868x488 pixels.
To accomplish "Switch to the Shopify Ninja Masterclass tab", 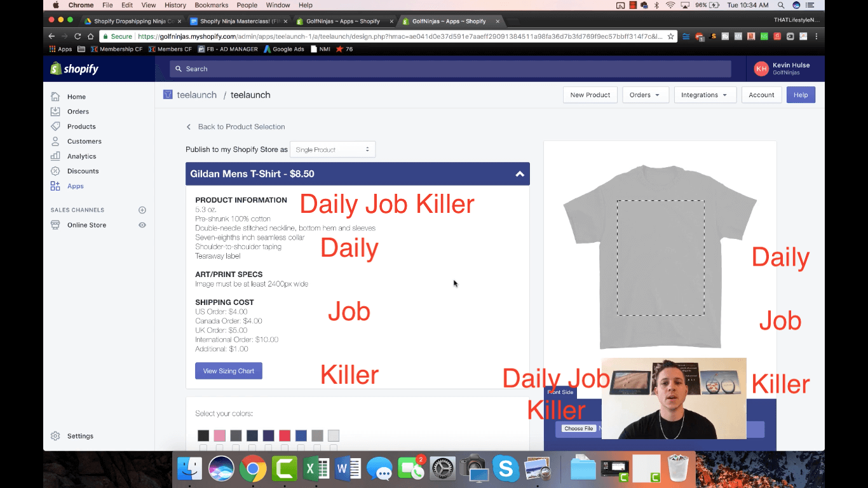I will (239, 21).
